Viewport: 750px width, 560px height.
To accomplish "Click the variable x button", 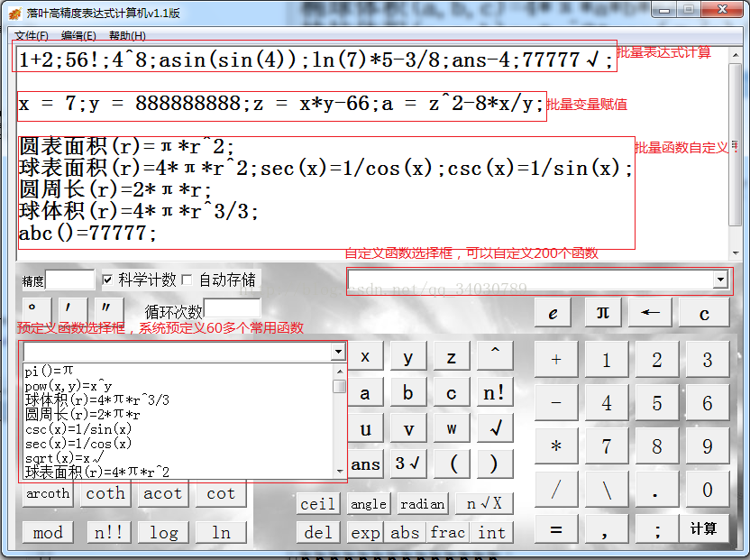I will [365, 356].
